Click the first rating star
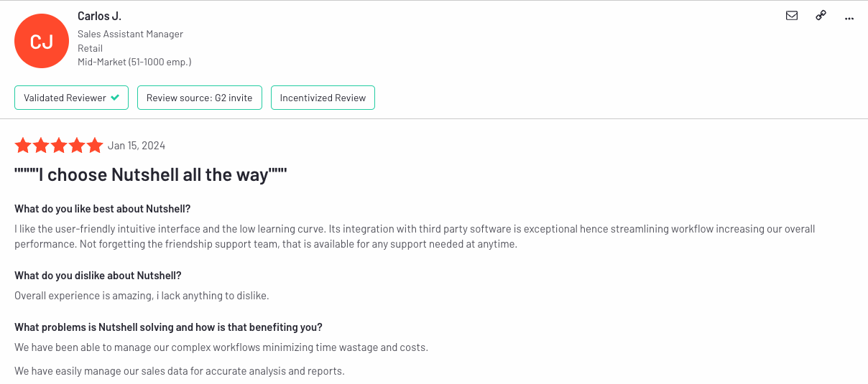This screenshot has width=868, height=384. (x=23, y=146)
